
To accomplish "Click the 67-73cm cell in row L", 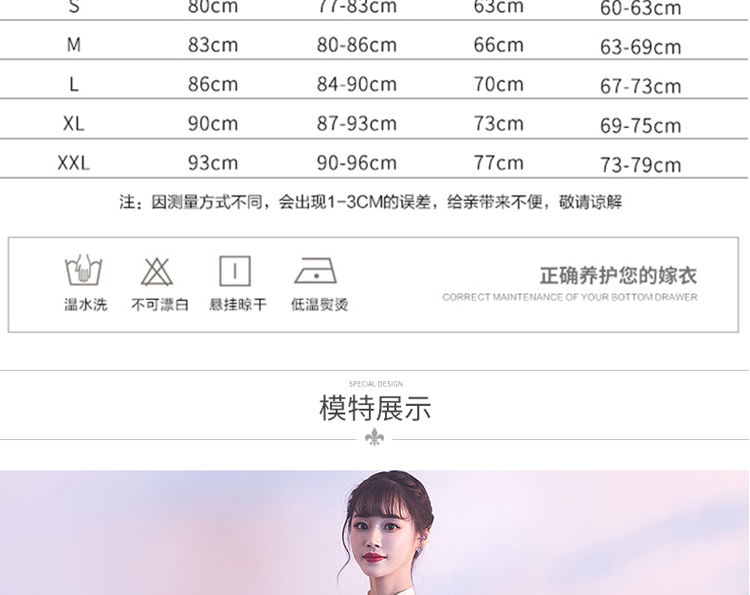I will (640, 86).
